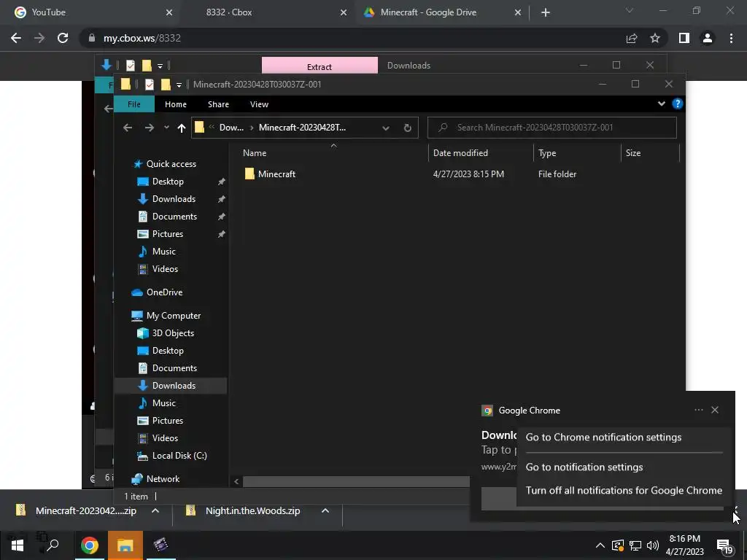
Task: Open the View ribbon tab
Action: pos(259,104)
